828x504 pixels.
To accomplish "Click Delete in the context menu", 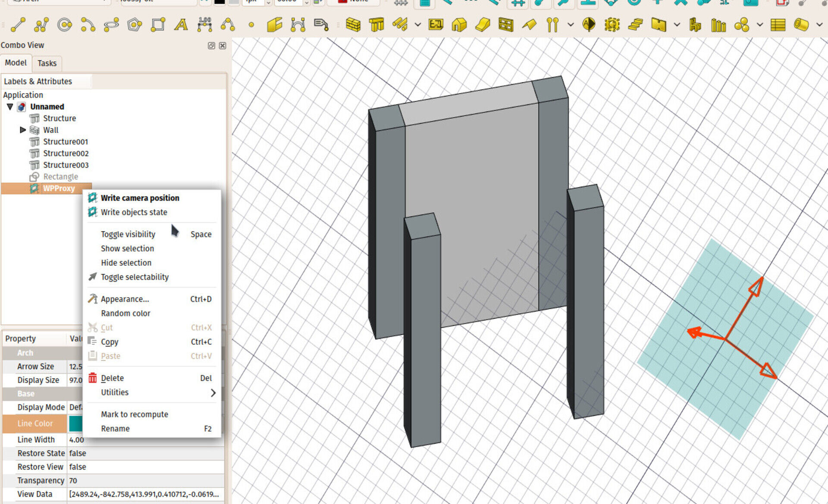I will (x=112, y=378).
